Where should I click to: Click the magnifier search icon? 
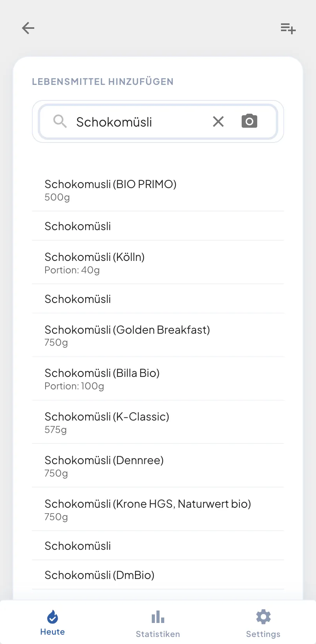60,121
